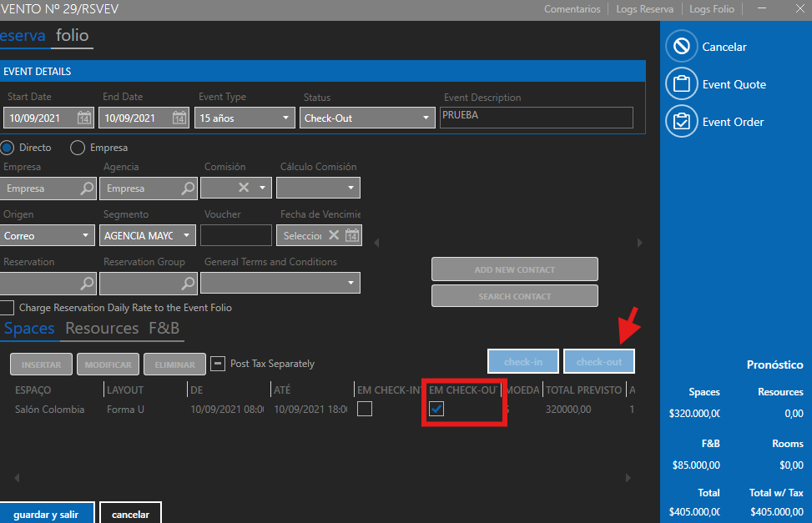This screenshot has height=523, width=812.
Task: Search Agencia with magnifier icon
Action: (x=188, y=189)
